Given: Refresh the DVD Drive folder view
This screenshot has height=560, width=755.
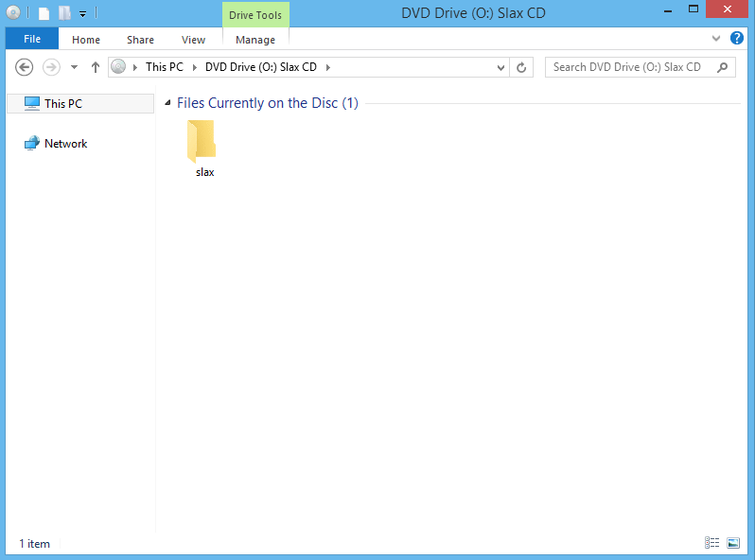Looking at the screenshot, I should click(x=521, y=67).
